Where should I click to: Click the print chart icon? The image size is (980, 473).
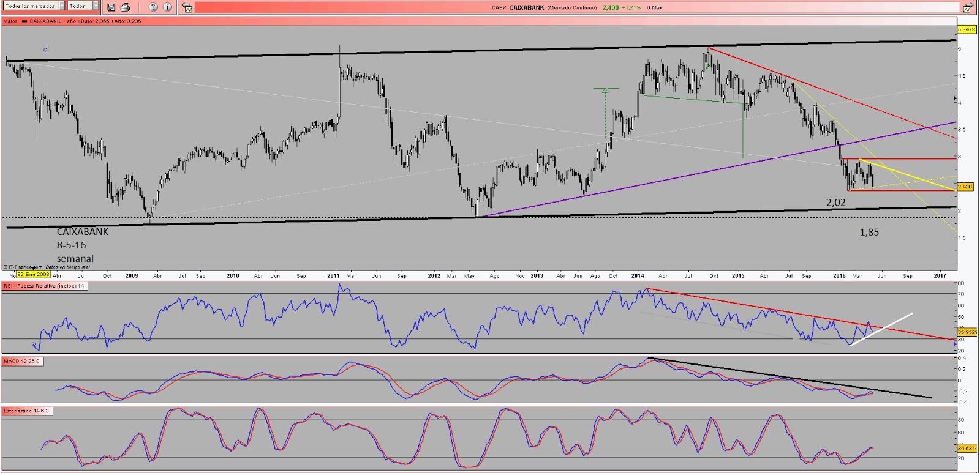[x=125, y=7]
